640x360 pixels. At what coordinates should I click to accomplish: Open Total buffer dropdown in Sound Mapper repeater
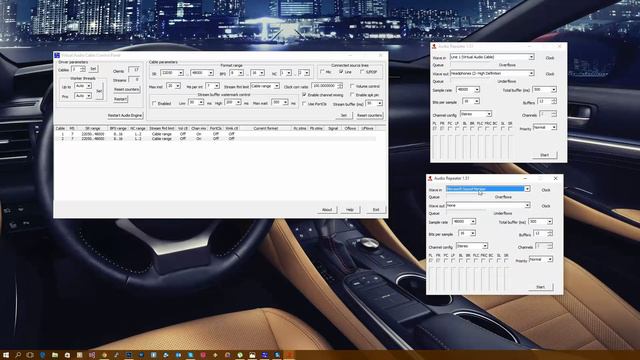click(540, 221)
